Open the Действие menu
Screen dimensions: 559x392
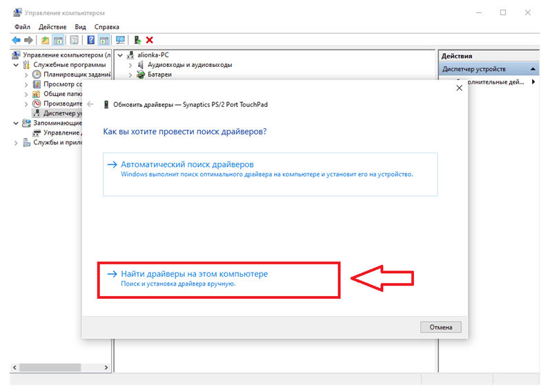point(52,27)
